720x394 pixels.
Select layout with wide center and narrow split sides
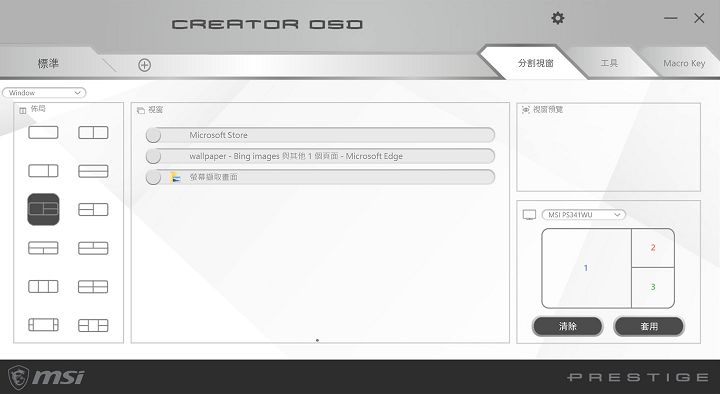(43, 325)
